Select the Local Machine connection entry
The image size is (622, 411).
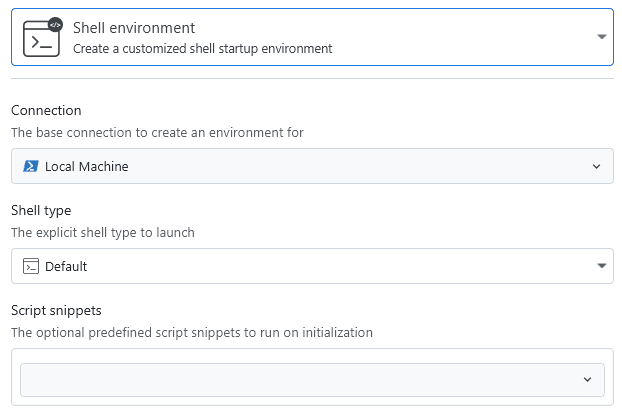(x=86, y=166)
